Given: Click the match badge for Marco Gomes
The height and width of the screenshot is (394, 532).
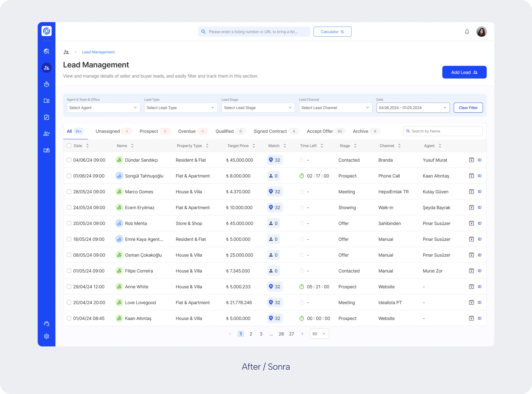Looking at the screenshot, I should [275, 192].
